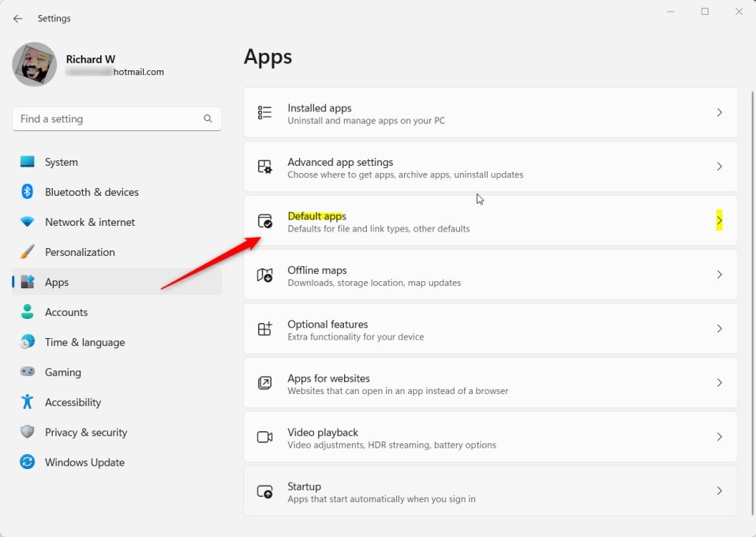Click the back arrow icon in Settings

pyautogui.click(x=18, y=19)
